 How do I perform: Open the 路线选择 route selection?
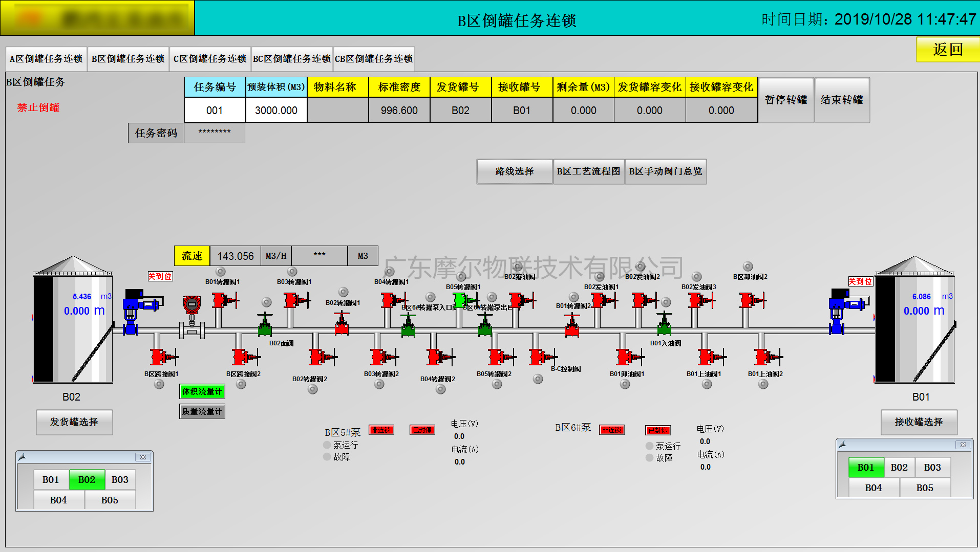click(x=515, y=171)
